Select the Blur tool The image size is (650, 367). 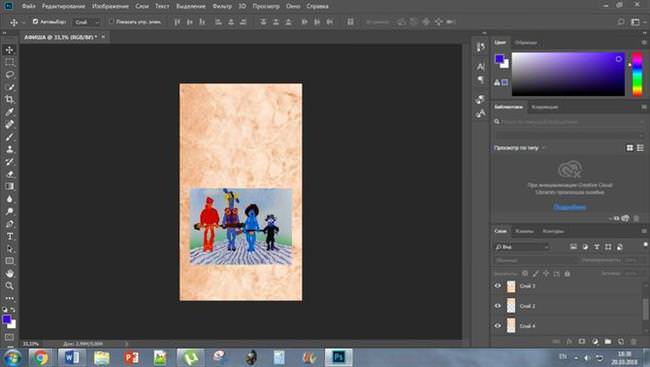click(9, 199)
